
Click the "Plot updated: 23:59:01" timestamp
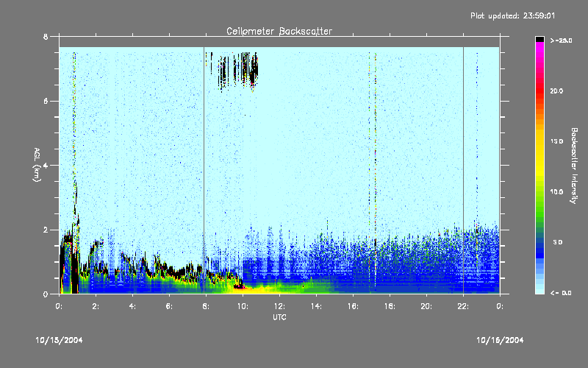[x=512, y=15]
